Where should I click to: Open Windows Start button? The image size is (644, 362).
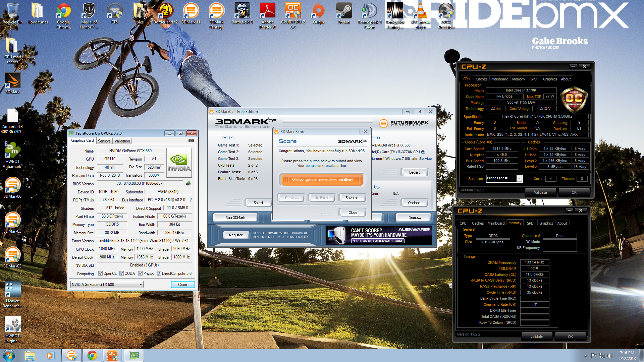pos(9,355)
